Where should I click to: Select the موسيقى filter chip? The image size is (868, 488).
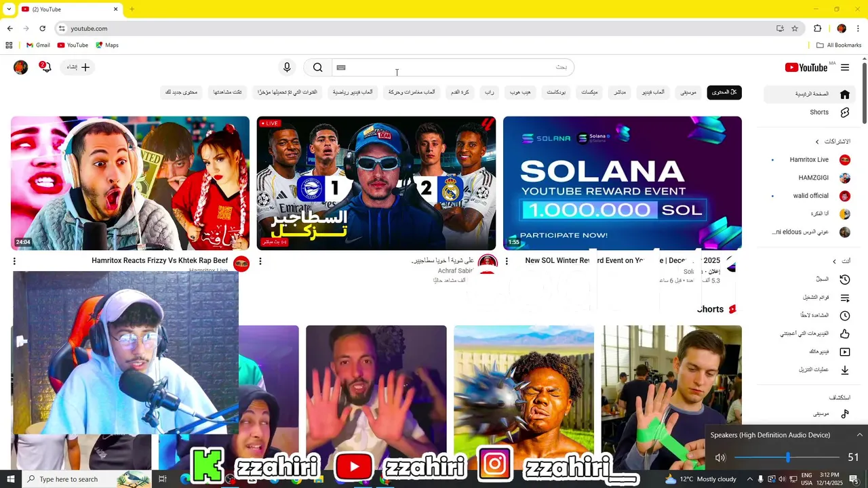tap(688, 92)
